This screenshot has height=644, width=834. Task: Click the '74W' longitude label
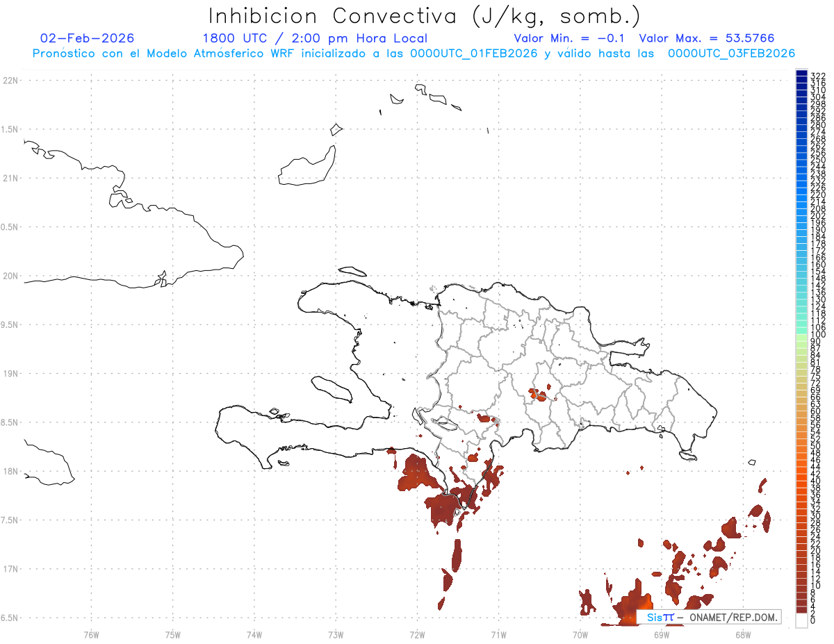pos(254,634)
